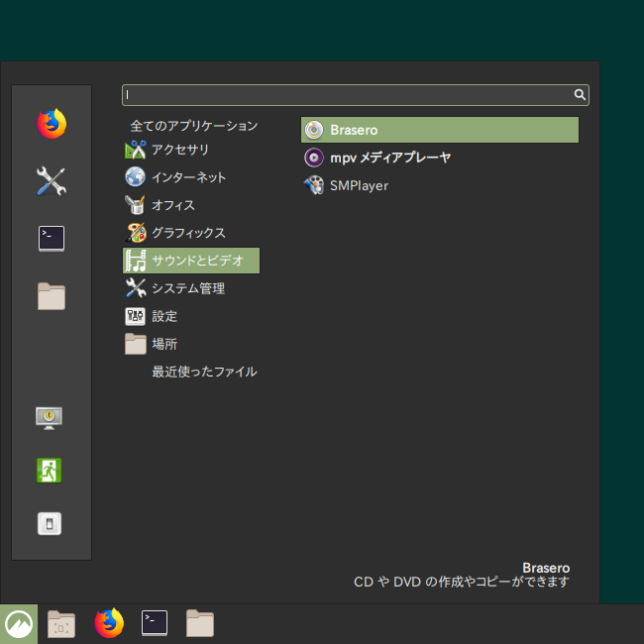This screenshot has width=644, height=644.
Task: Open Firefox from the taskbar
Action: [x=109, y=623]
